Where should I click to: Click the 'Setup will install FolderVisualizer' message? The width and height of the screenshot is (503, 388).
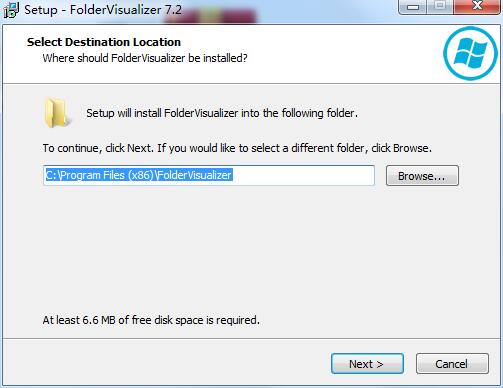coord(222,113)
